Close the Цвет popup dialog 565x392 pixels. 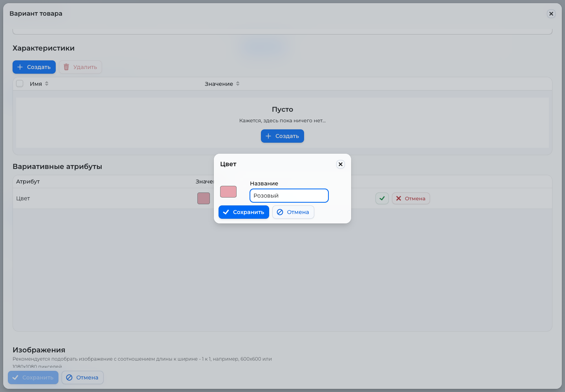click(x=341, y=164)
